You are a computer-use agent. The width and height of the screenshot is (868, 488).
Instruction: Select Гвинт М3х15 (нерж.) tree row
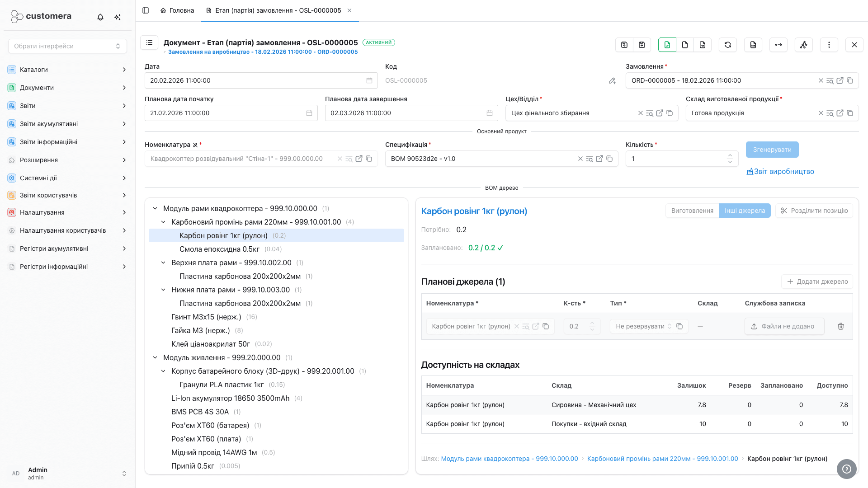pos(276,317)
